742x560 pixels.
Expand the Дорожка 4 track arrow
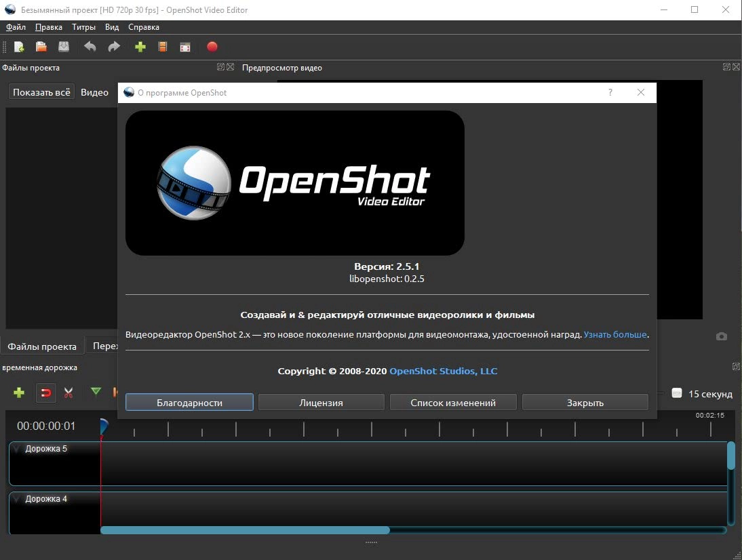coord(16,498)
